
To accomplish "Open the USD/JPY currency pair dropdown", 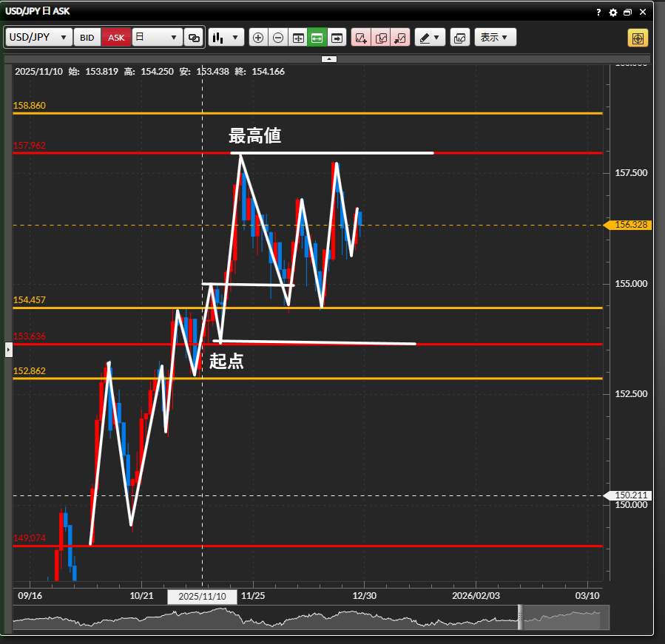I will (38, 38).
